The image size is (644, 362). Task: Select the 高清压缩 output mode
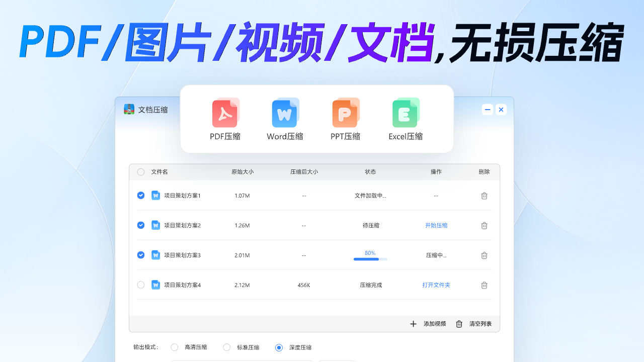[174, 347]
